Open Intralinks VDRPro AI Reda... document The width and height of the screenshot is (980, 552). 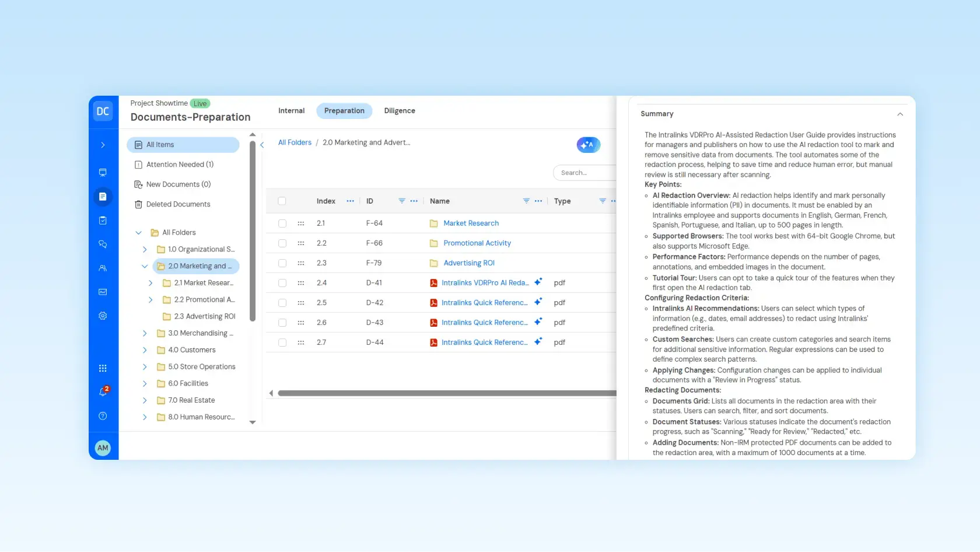coord(485,283)
